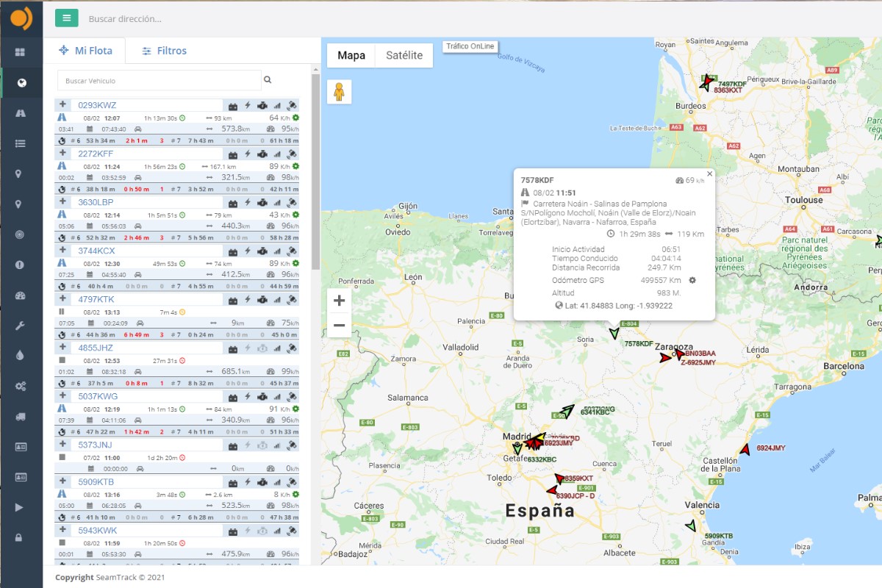This screenshot has width=882, height=588.
Task: Click the 6924JMY red marker near Castellón
Action: [745, 449]
